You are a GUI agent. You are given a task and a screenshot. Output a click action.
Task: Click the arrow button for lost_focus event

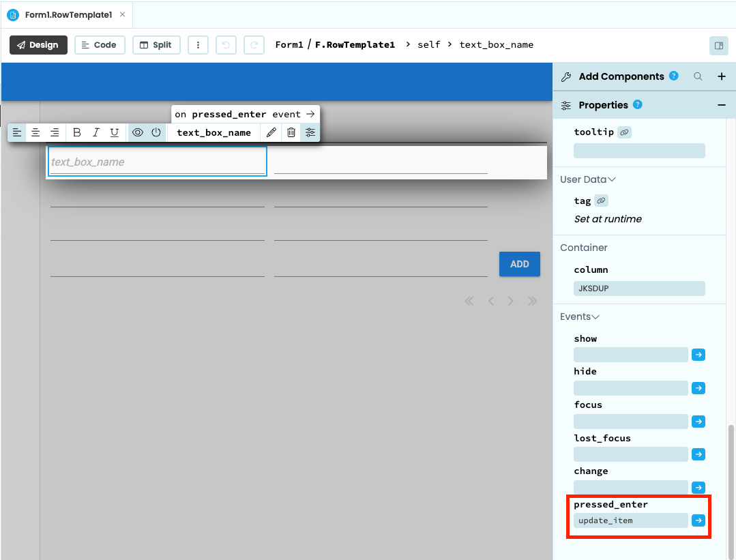click(698, 454)
